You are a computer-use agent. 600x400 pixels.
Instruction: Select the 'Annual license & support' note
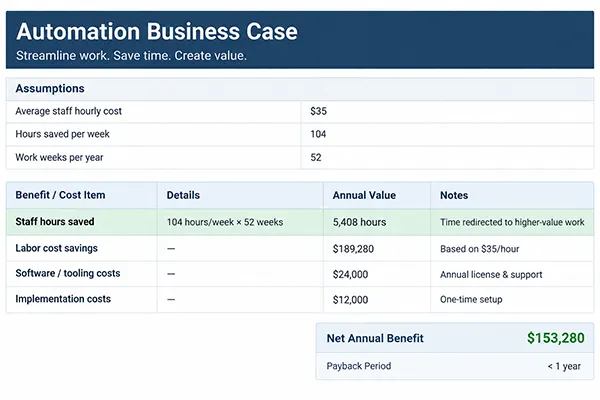491,274
